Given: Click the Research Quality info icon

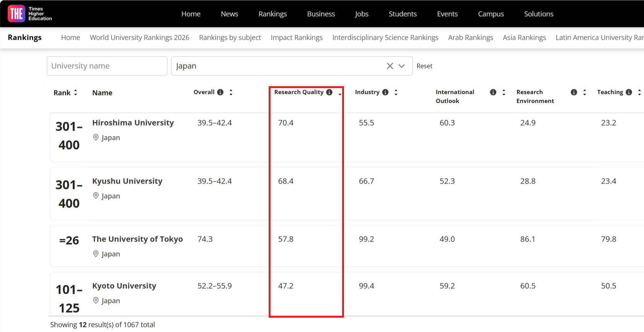Looking at the screenshot, I should (x=329, y=92).
